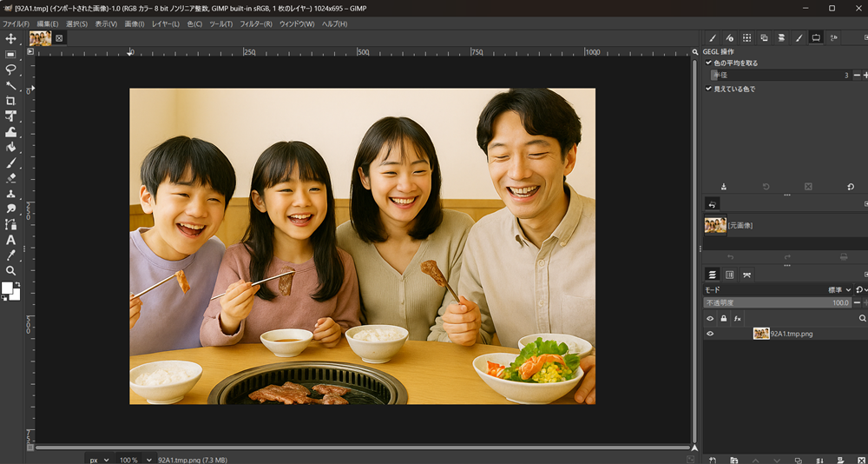868x464 pixels.
Task: Close the image tab with X button
Action: (59, 38)
